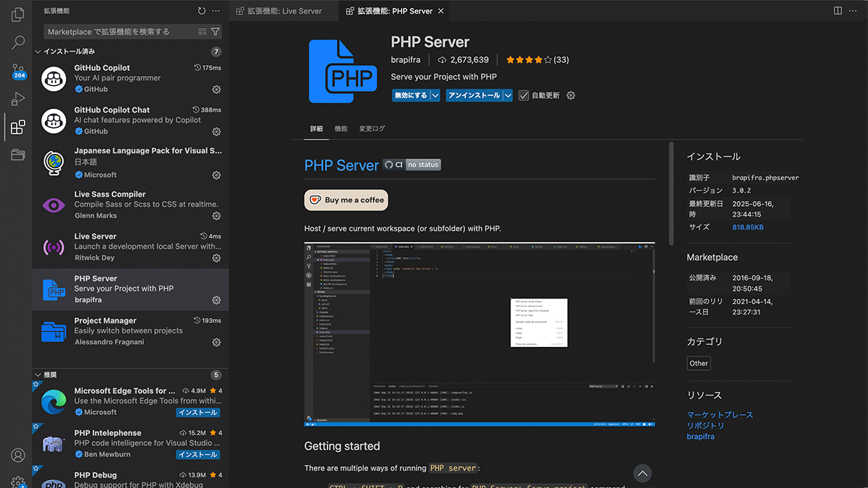Close the PHP Server extension tab
The width and height of the screenshot is (868, 488).
(441, 11)
